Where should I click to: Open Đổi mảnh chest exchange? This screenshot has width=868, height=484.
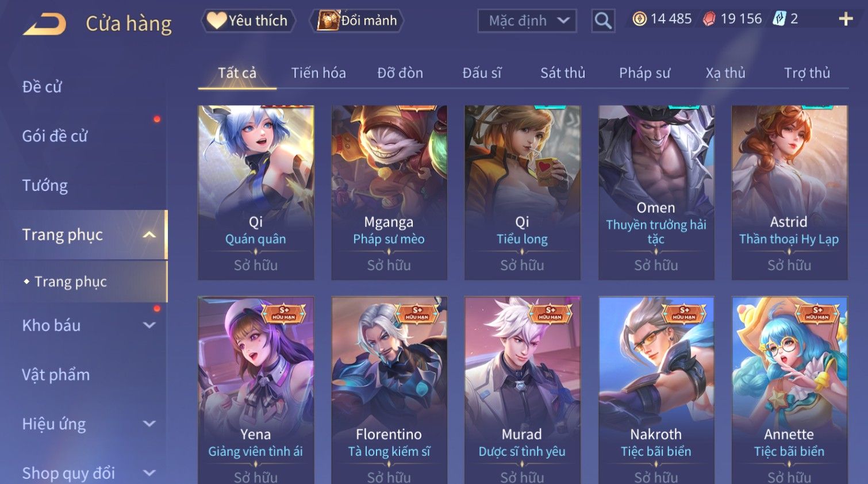pyautogui.click(x=357, y=21)
